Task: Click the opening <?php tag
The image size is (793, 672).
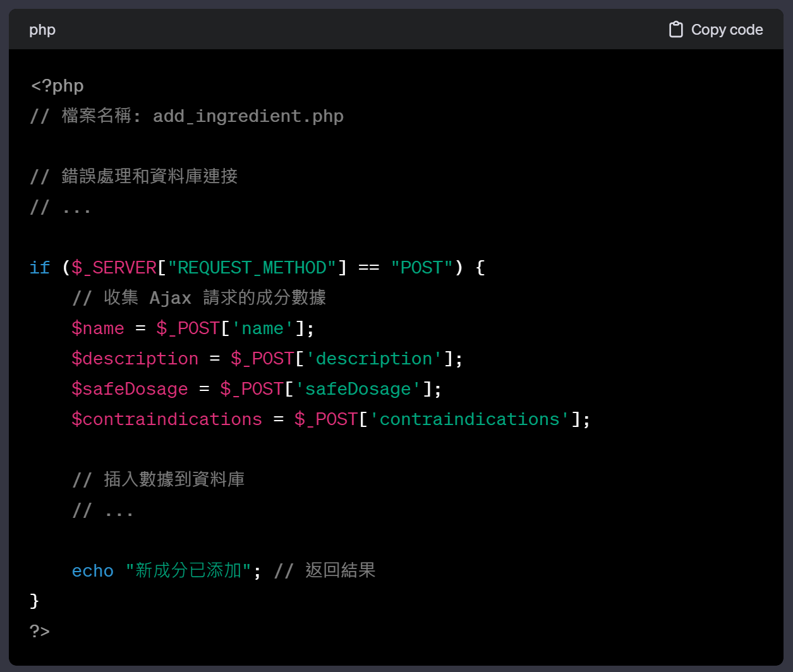Action: pos(57,86)
